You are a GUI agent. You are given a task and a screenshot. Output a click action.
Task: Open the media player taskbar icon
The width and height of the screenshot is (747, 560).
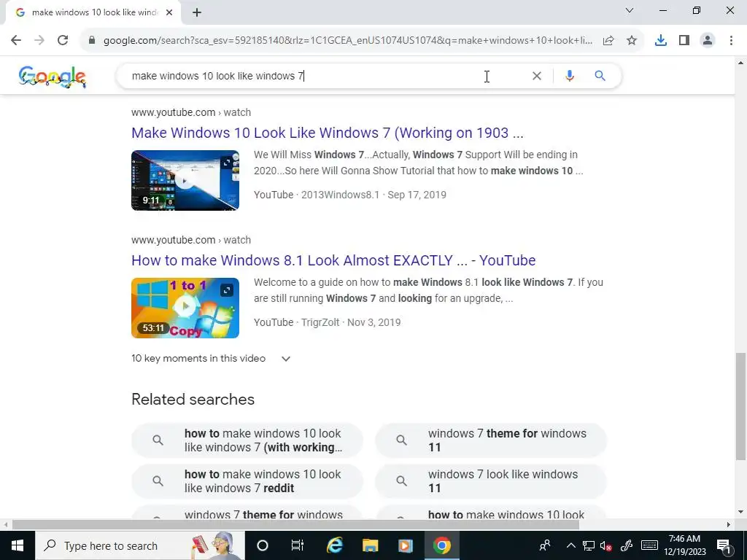[406, 545]
